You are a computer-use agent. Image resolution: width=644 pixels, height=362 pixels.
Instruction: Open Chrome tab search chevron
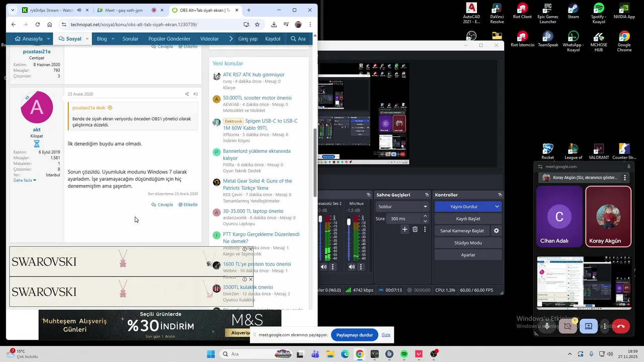(12, 10)
